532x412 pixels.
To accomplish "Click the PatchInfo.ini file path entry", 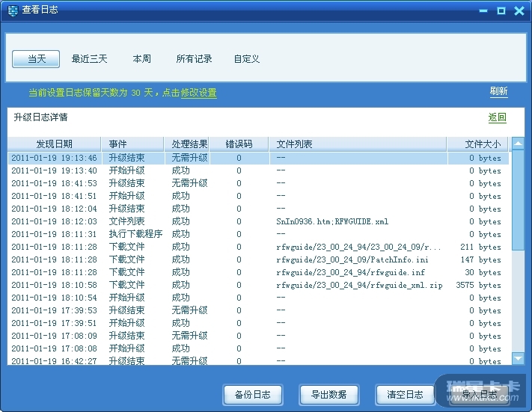I will pyautogui.click(x=352, y=259).
